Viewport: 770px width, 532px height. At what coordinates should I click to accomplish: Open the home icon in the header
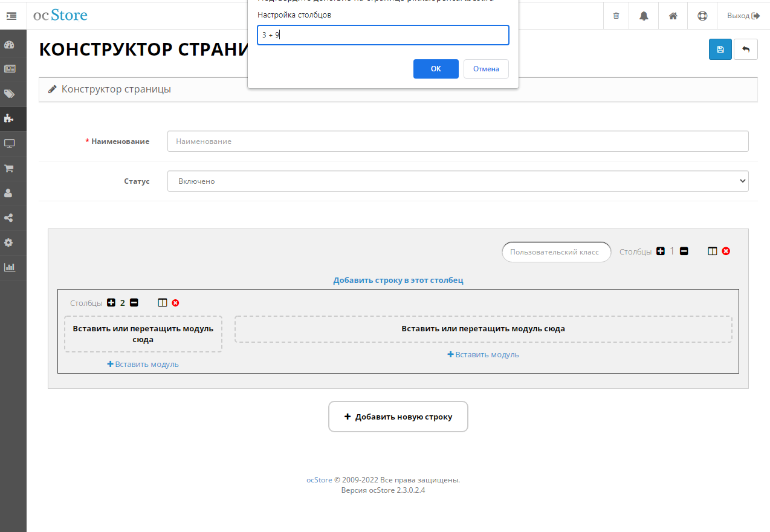click(x=673, y=16)
